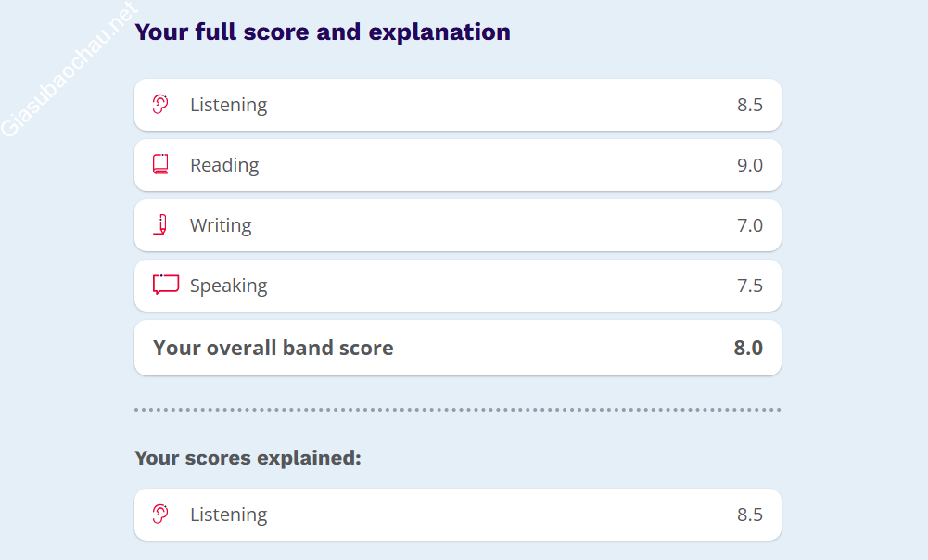Click the Your overall band score label

point(273,348)
